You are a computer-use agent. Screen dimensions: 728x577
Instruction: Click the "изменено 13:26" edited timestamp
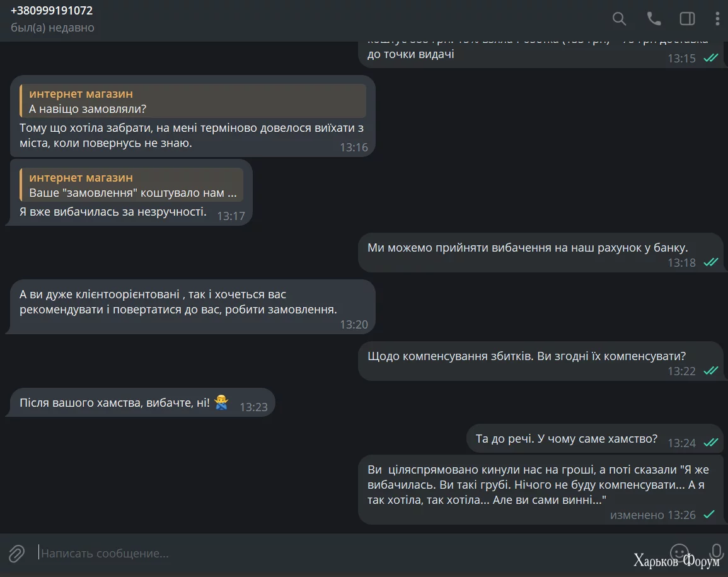pyautogui.click(x=652, y=515)
